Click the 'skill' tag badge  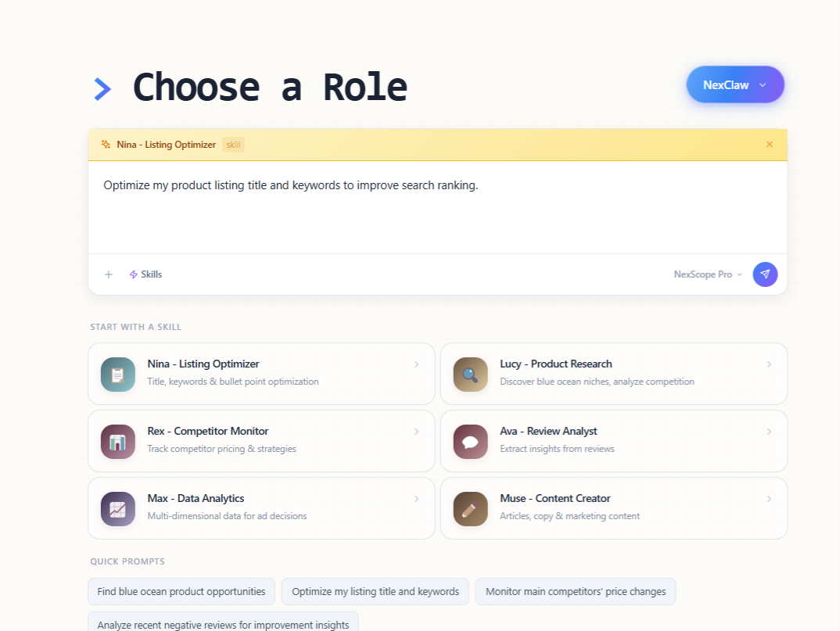pos(233,145)
